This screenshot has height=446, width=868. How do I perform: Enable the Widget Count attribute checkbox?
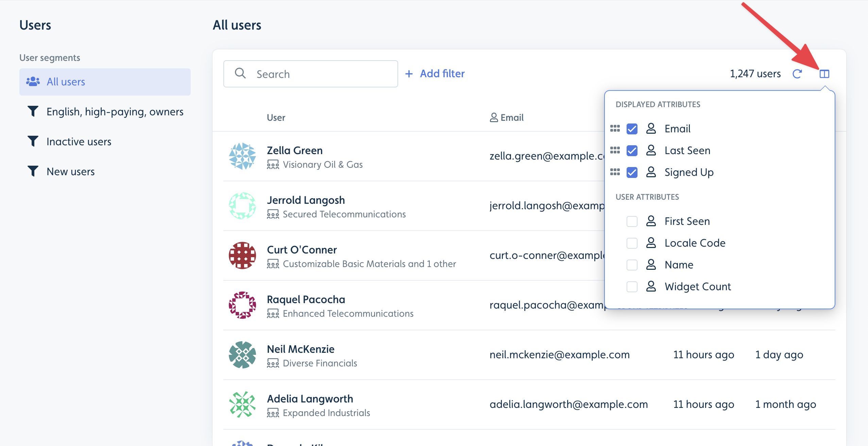pyautogui.click(x=632, y=286)
